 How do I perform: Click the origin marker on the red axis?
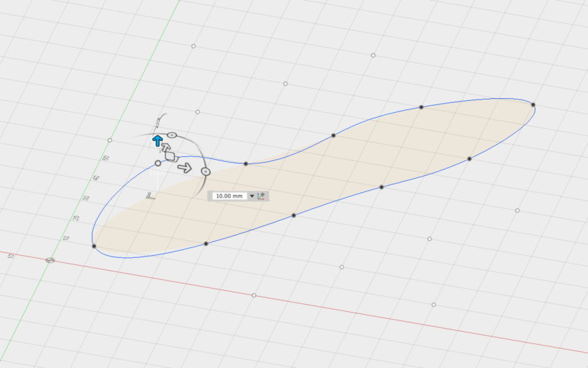click(50, 261)
